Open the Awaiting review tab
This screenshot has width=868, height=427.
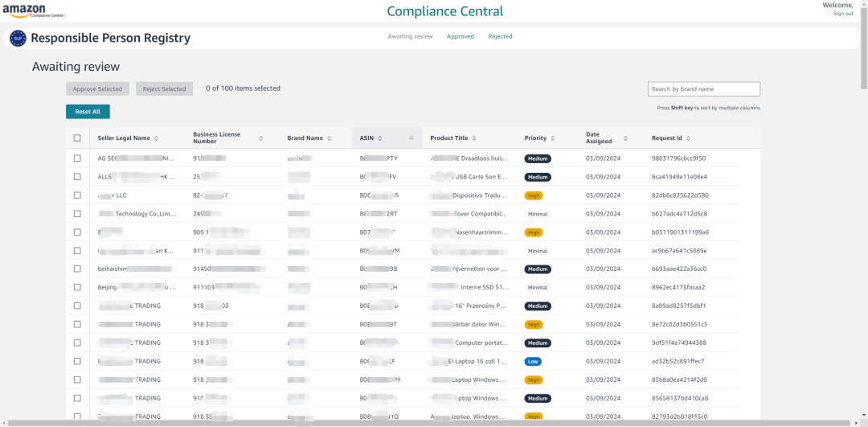tap(410, 36)
